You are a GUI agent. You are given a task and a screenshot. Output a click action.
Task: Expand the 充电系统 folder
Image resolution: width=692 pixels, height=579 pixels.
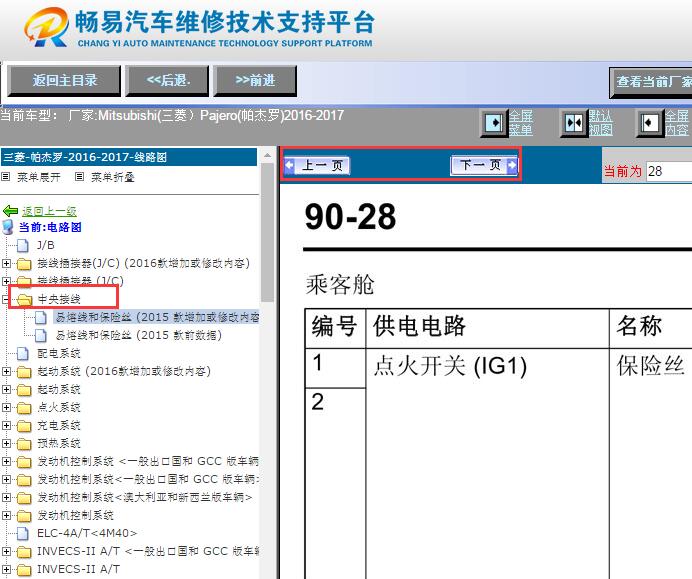click(7, 425)
